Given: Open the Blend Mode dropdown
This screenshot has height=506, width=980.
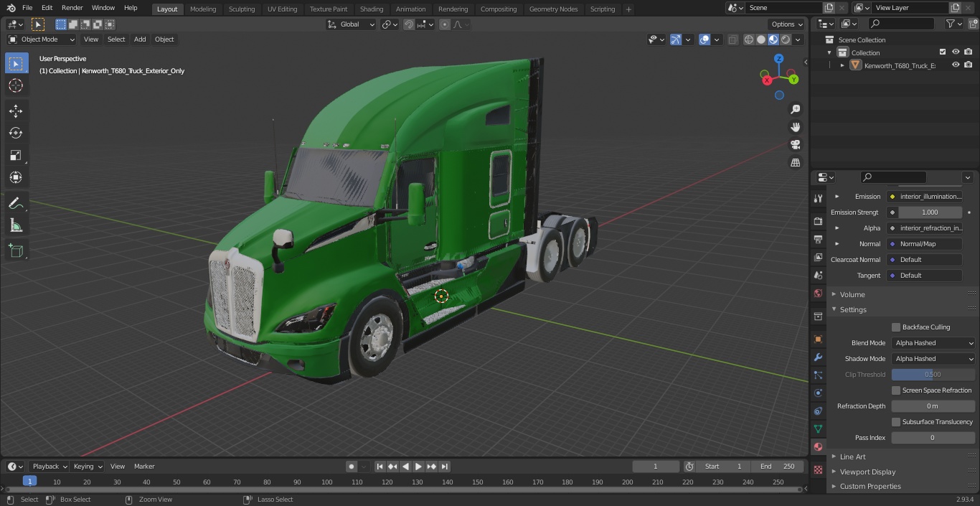Looking at the screenshot, I should click(x=933, y=343).
